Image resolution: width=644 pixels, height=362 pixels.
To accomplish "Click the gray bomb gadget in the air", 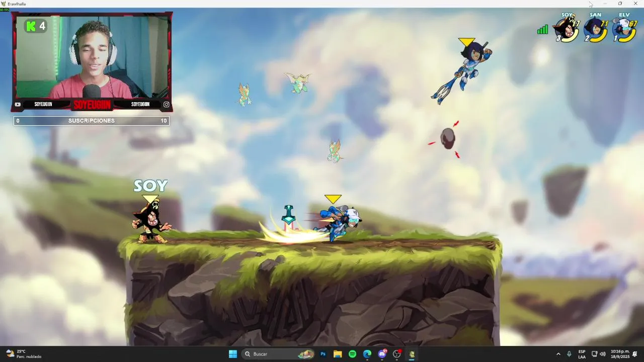I will [448, 138].
